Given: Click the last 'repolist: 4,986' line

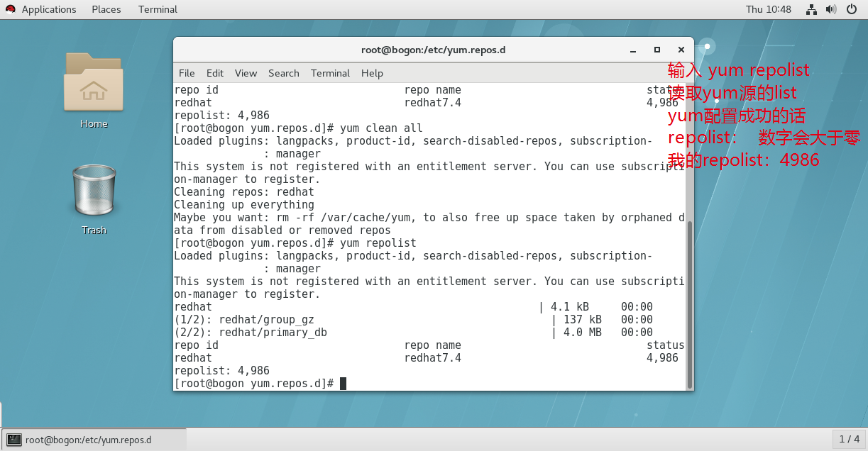Looking at the screenshot, I should tap(221, 371).
